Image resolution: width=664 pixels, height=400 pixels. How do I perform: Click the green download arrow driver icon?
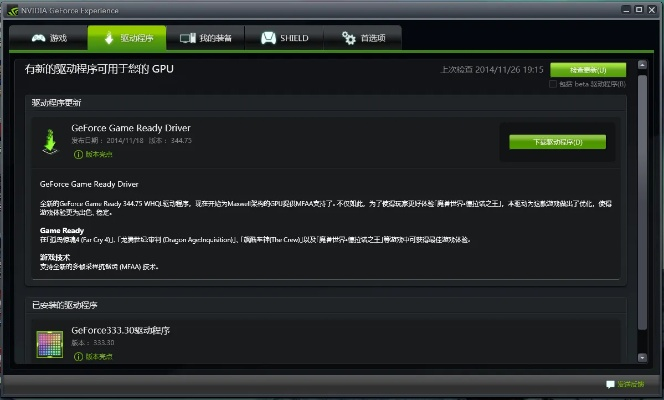pyautogui.click(x=49, y=141)
